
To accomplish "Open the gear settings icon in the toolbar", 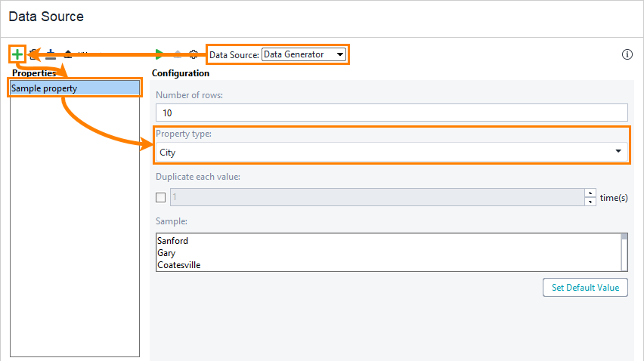I will coord(194,54).
